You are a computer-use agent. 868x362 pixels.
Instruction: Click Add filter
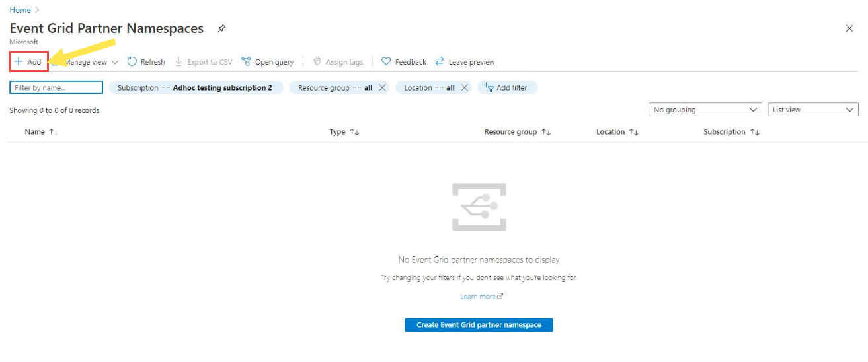pyautogui.click(x=507, y=87)
